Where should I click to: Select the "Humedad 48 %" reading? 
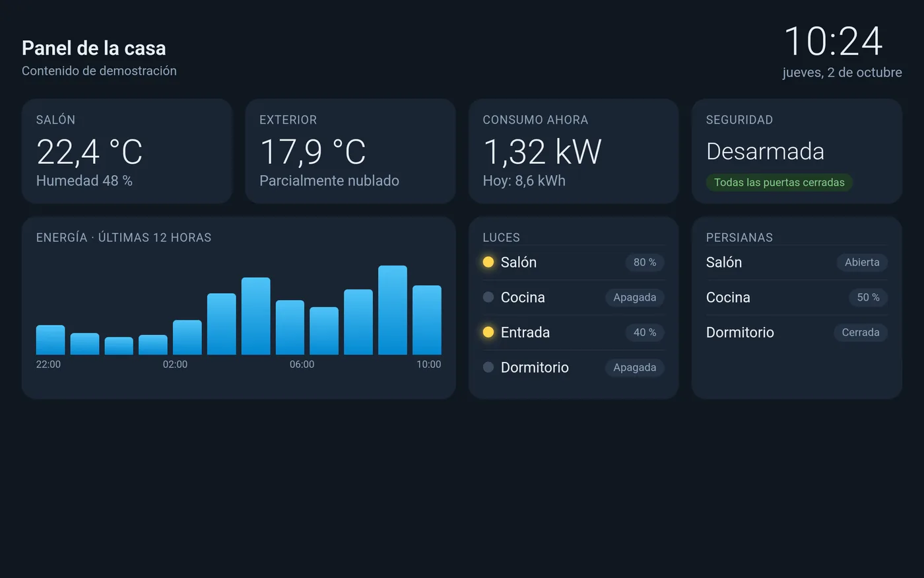pos(84,181)
